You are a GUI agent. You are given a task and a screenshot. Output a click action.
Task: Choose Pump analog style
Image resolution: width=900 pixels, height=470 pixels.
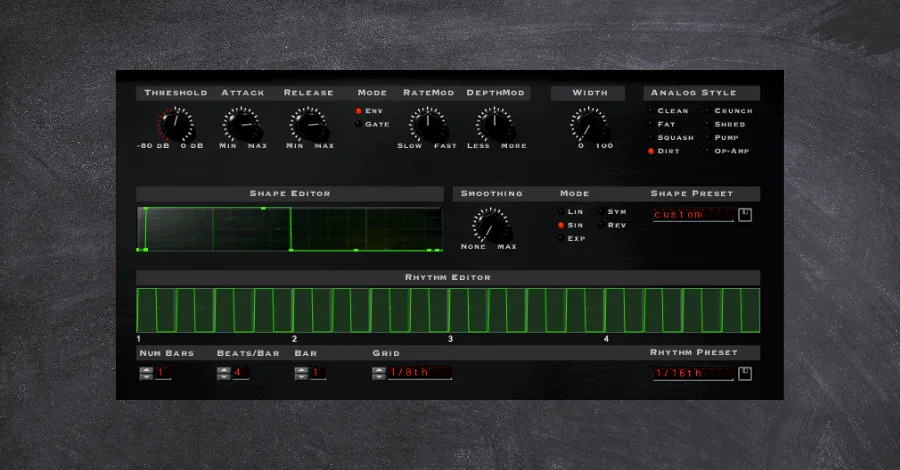coord(721,138)
